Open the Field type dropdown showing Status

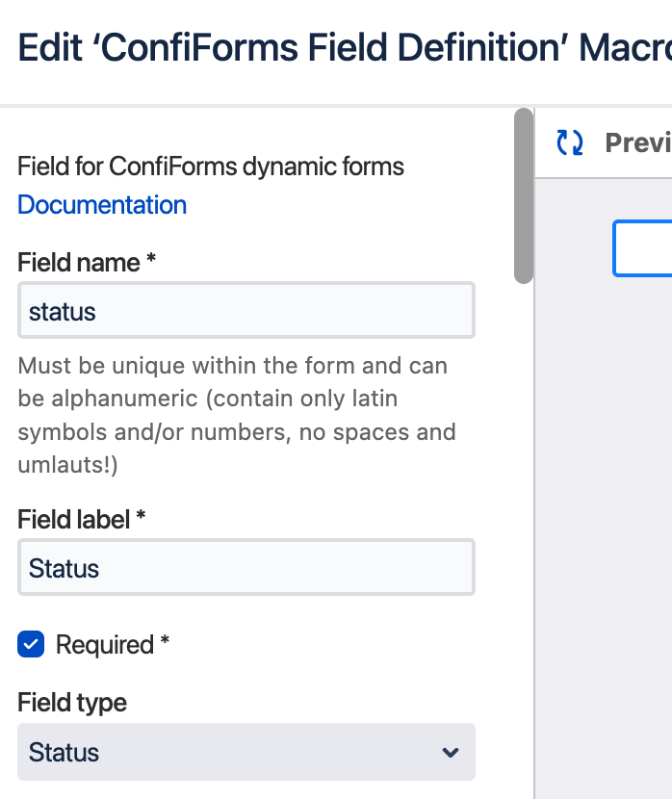pos(246,752)
